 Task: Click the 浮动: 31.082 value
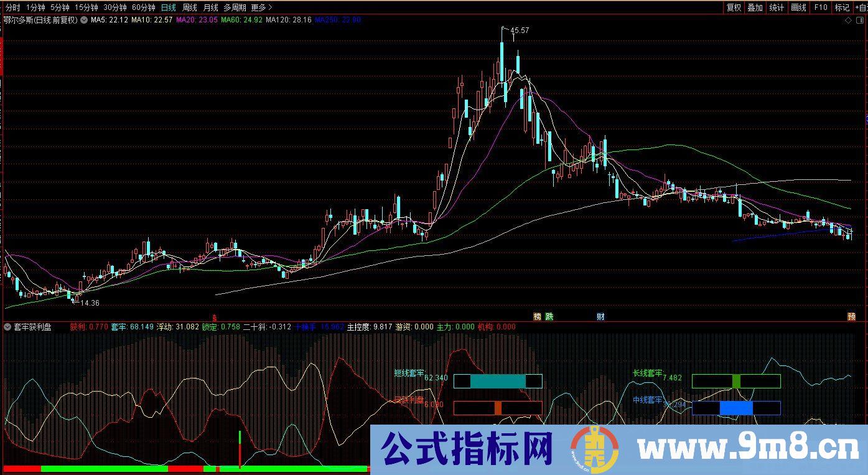(178, 326)
